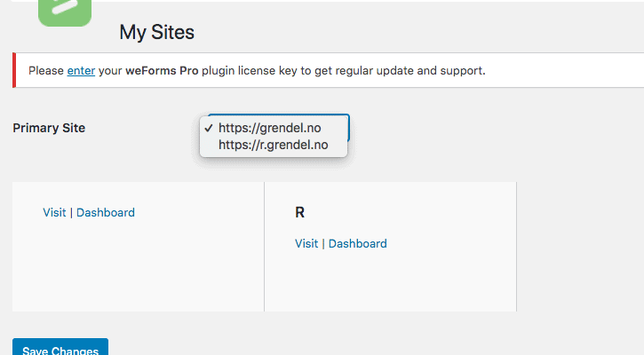Click the green icon above My Sites

pyautogui.click(x=65, y=11)
